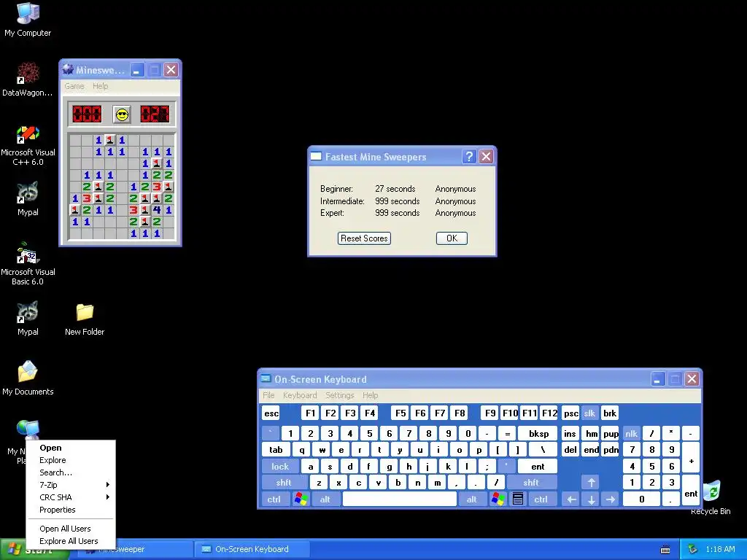This screenshot has width=747, height=560.
Task: Expand the CRC SHA submenu
Action: 71,497
